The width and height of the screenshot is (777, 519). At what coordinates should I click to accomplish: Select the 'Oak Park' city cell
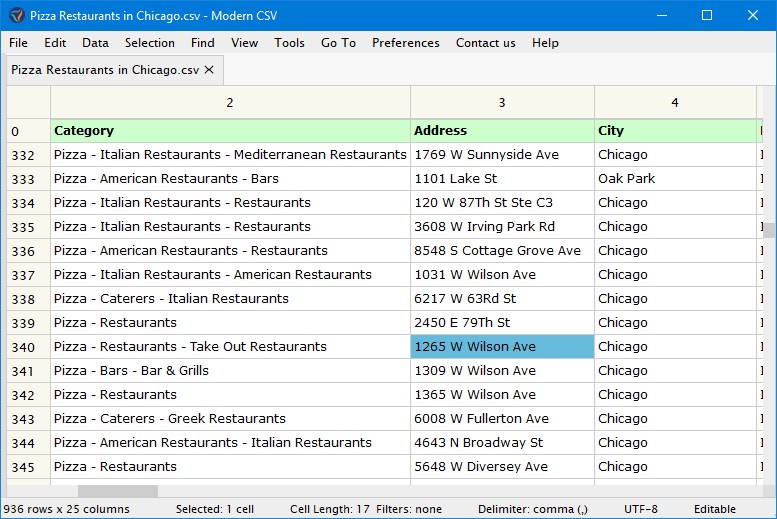[x=675, y=179]
